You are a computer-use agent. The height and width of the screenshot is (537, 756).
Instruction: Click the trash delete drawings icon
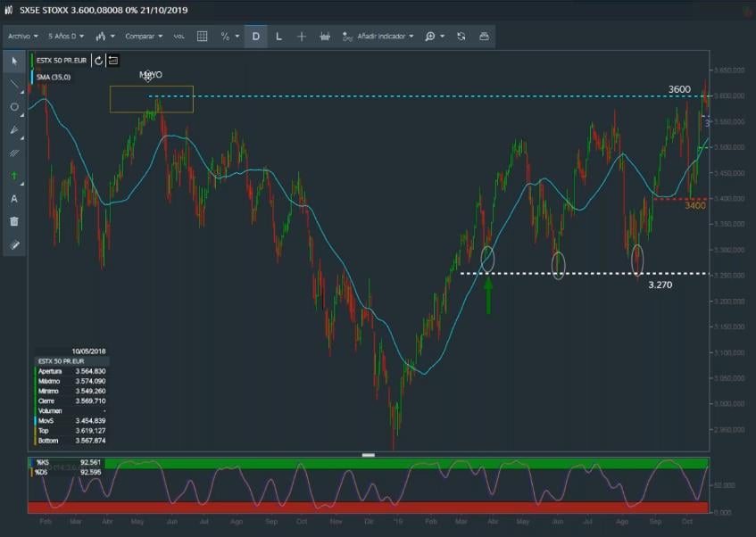pyautogui.click(x=14, y=221)
